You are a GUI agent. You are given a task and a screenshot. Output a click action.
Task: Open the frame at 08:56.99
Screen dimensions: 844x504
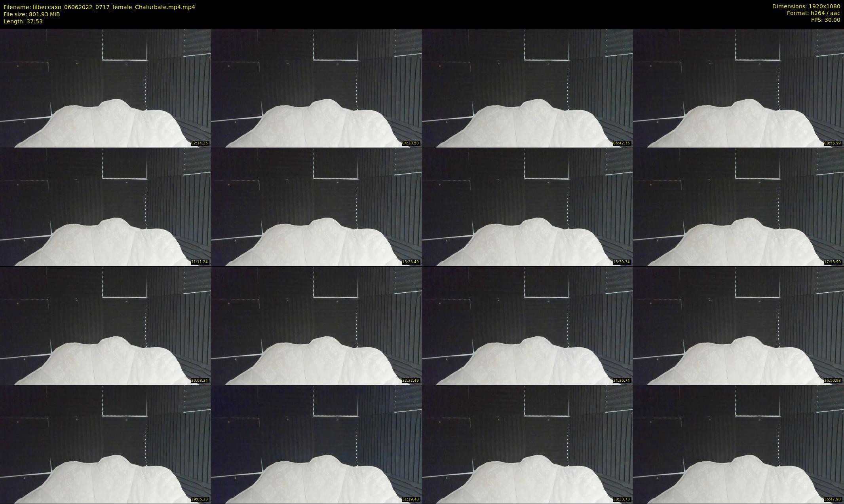[x=739, y=88]
